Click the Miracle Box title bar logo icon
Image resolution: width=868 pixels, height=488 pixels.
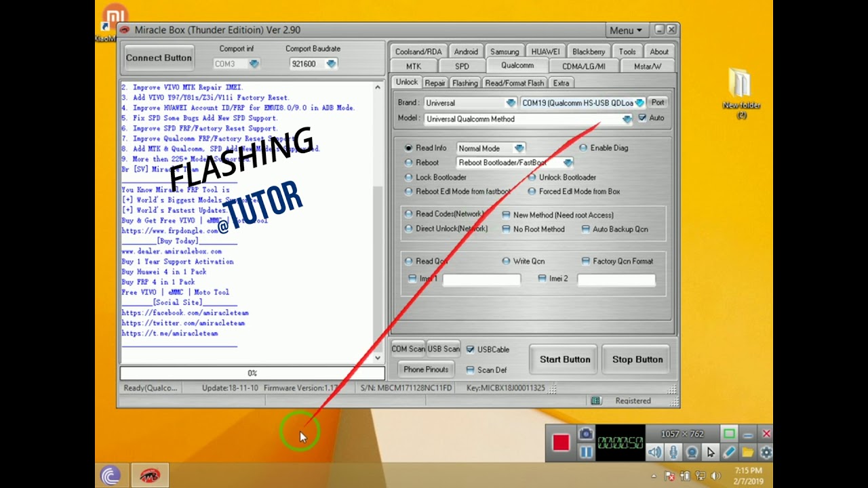click(x=125, y=30)
